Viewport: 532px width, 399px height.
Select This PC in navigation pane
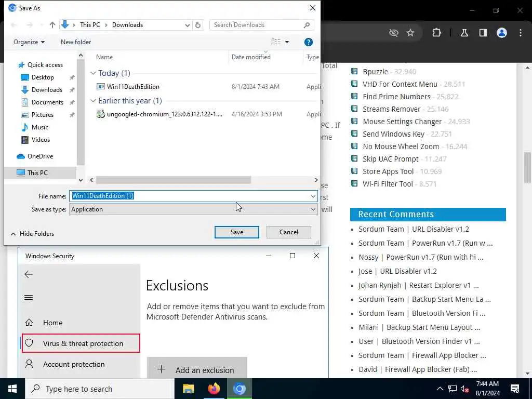[x=37, y=172]
